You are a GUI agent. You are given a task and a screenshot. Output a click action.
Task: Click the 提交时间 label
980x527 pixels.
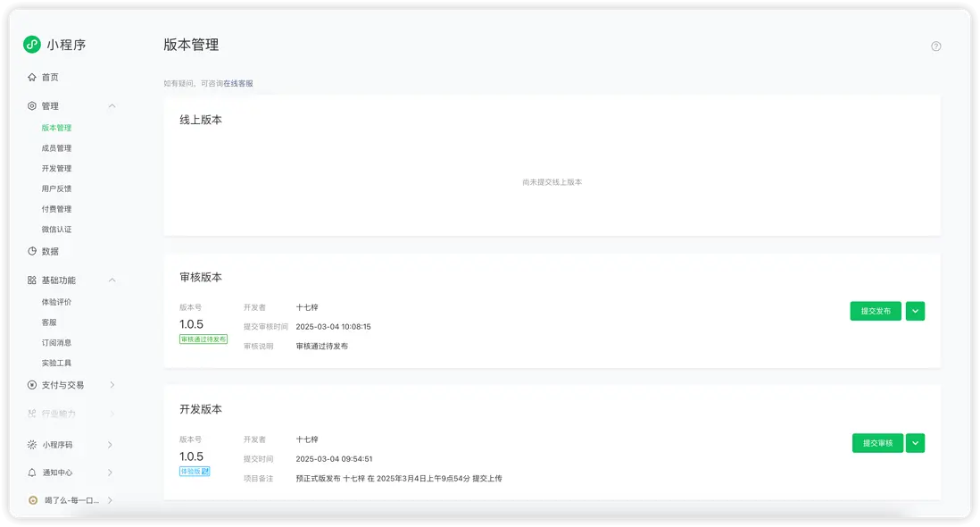coord(258,459)
